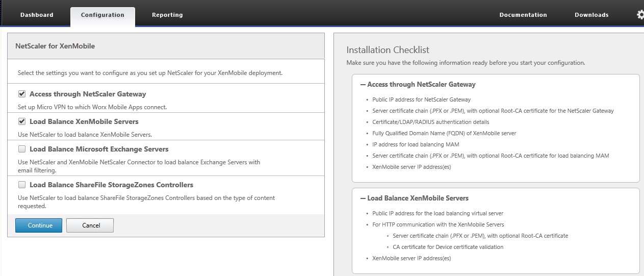
Task: Click the Cancel button
Action: [x=90, y=225]
